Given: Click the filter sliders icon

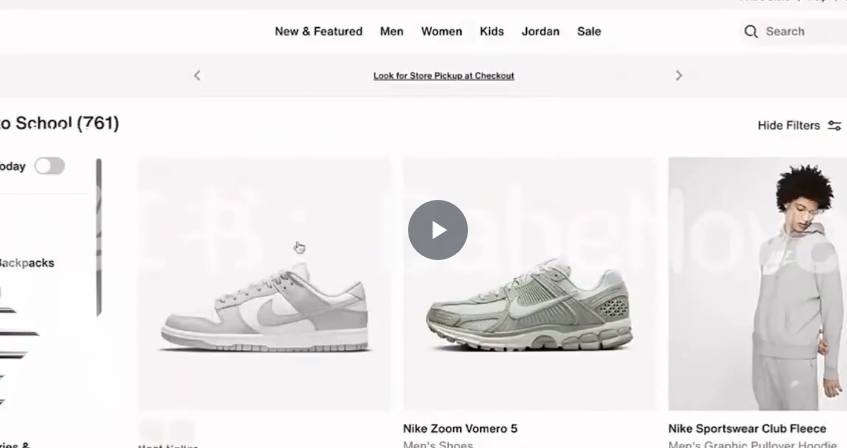Looking at the screenshot, I should click(835, 125).
